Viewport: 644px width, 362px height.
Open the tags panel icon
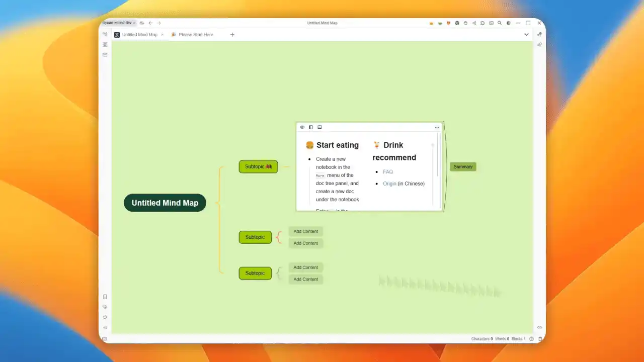point(105,307)
